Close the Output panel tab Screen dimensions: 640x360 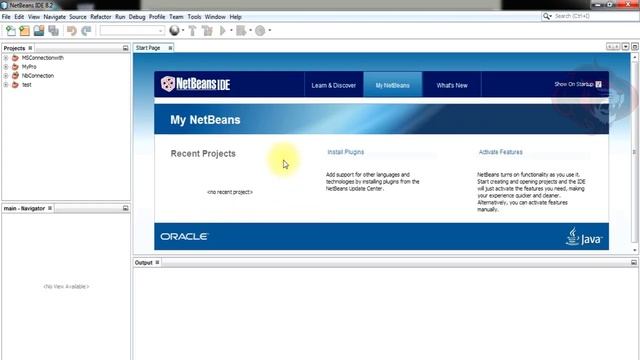coord(157,262)
